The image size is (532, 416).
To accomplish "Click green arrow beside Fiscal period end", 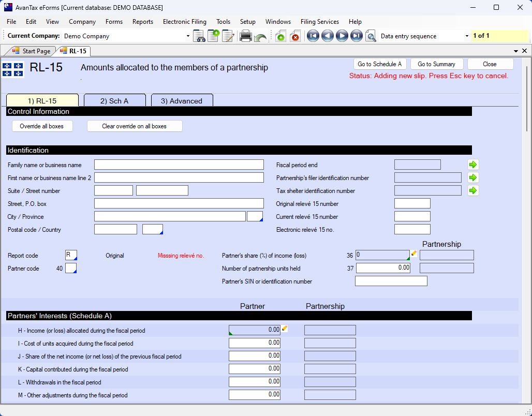I will 472,165.
